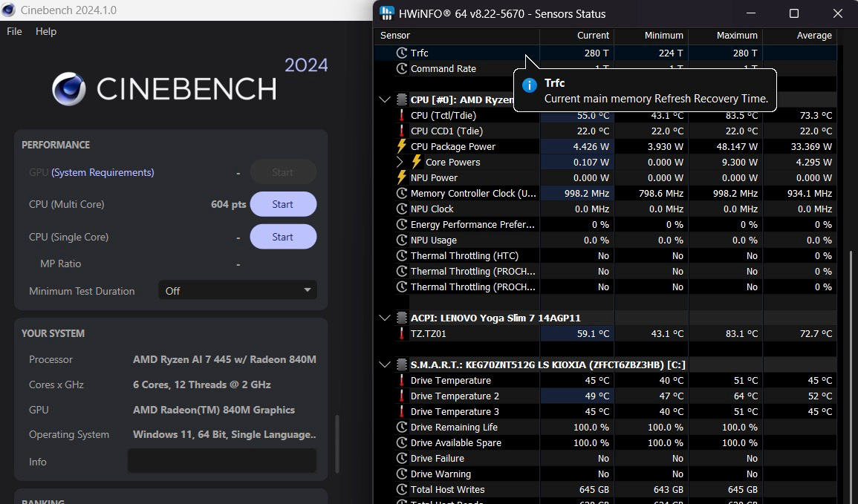Click the NPU Clock sensor icon

click(402, 209)
